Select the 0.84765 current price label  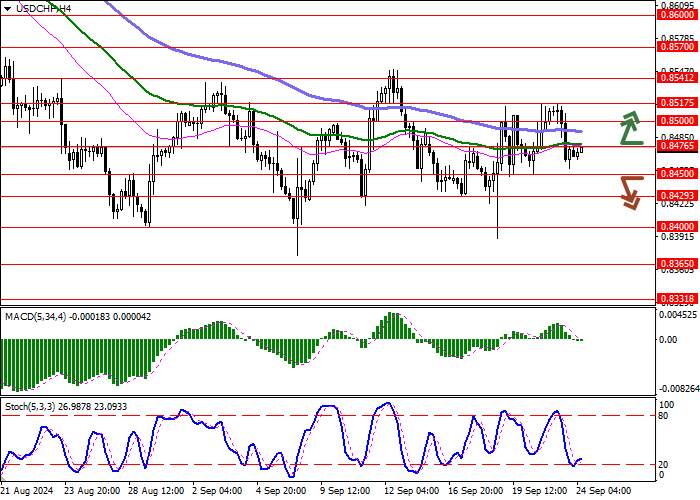click(677, 146)
